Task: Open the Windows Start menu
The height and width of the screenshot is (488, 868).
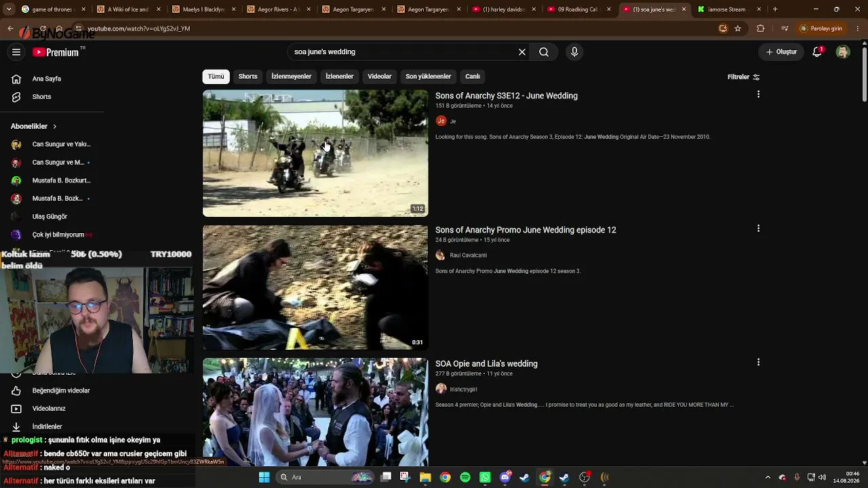Action: click(264, 477)
